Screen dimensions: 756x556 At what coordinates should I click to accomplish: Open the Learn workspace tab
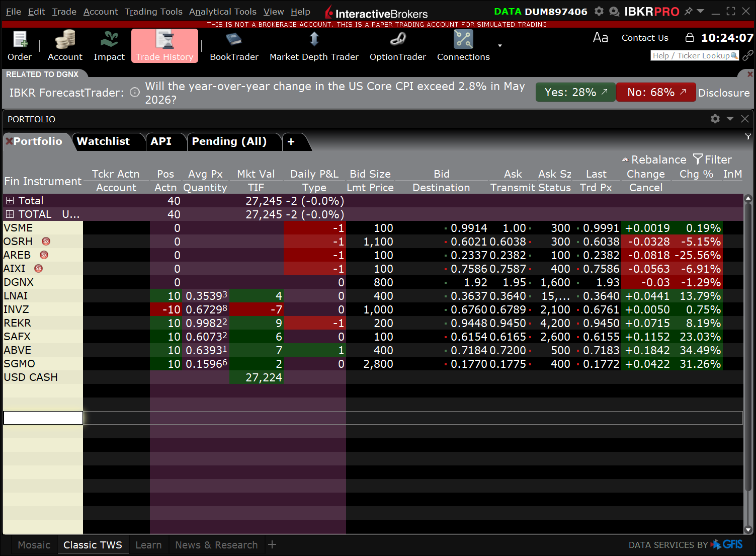148,545
